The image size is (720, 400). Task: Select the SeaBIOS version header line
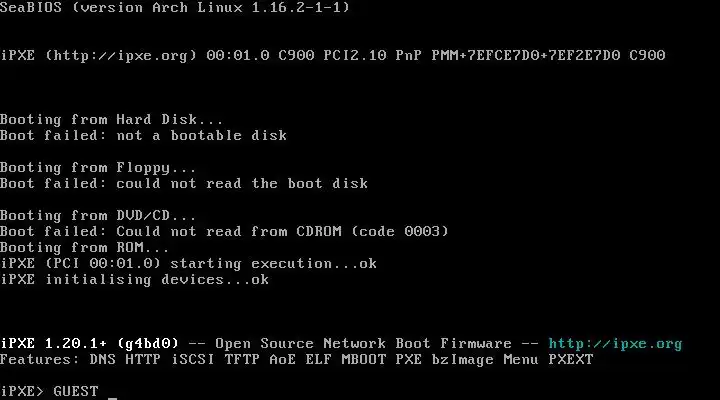174,7
